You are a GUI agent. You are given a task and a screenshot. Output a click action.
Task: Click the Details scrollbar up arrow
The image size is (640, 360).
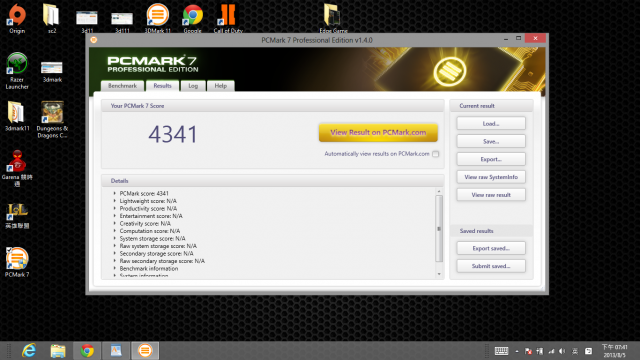pyautogui.click(x=439, y=191)
